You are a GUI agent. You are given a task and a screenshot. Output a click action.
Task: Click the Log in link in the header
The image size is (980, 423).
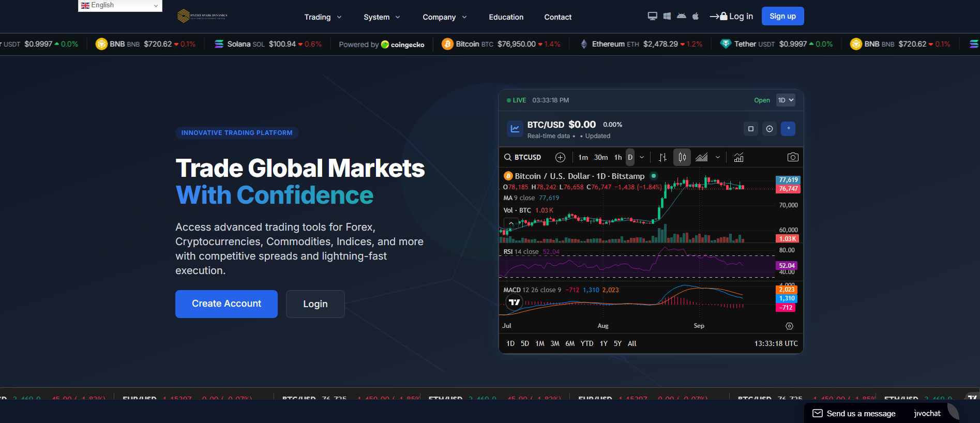pyautogui.click(x=731, y=16)
